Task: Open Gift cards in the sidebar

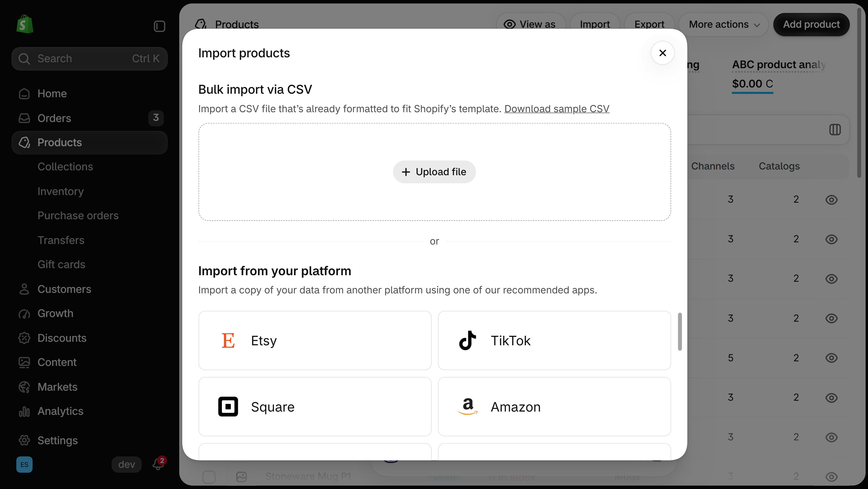Action: pos(61,264)
